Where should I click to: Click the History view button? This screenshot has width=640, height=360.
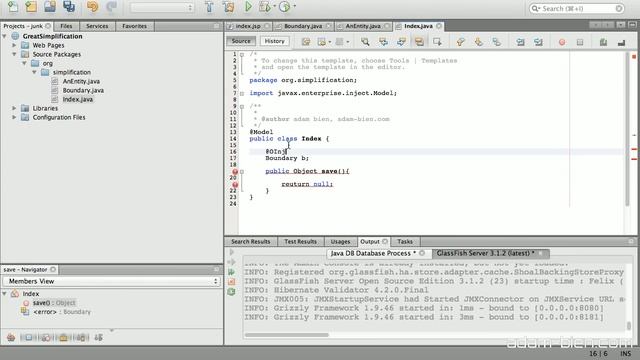coord(274,41)
